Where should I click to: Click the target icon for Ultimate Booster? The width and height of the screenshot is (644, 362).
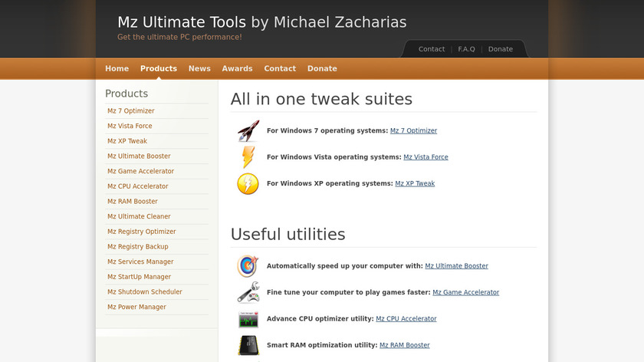click(x=248, y=266)
